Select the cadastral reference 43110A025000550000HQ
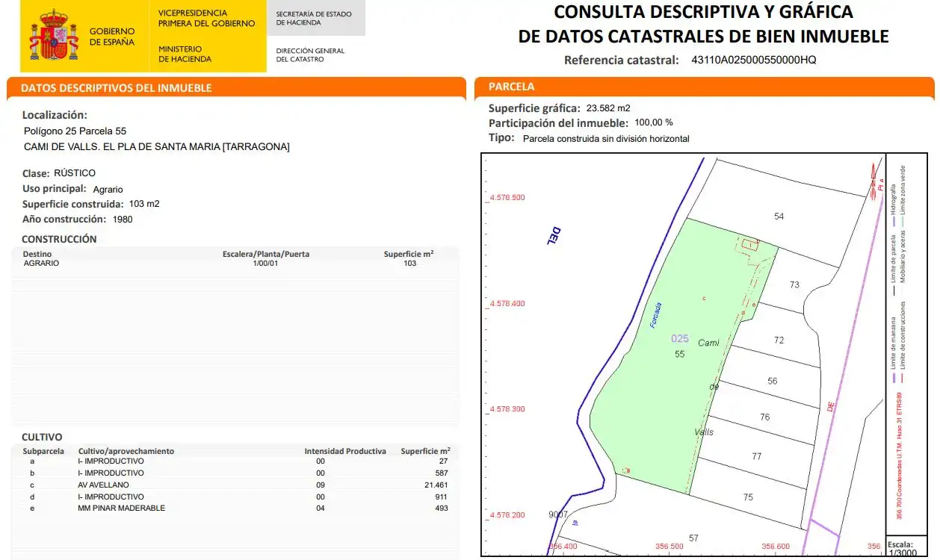This screenshot has width=940, height=560. [x=754, y=60]
